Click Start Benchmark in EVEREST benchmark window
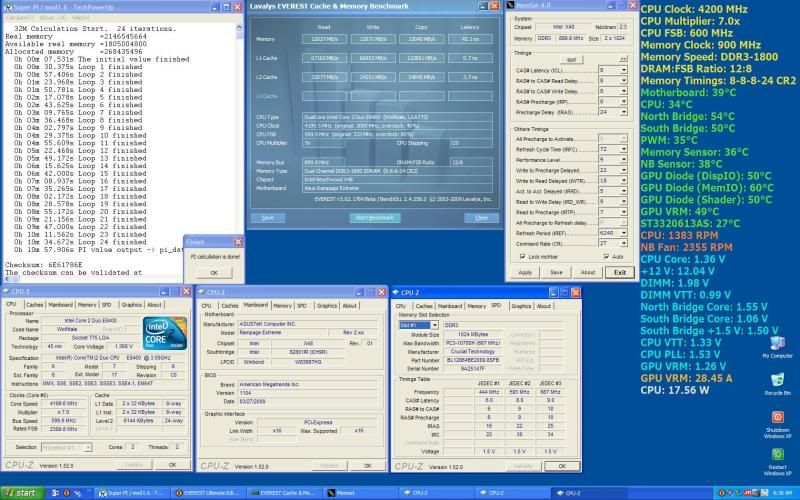The height and width of the screenshot is (500, 800). (374, 218)
